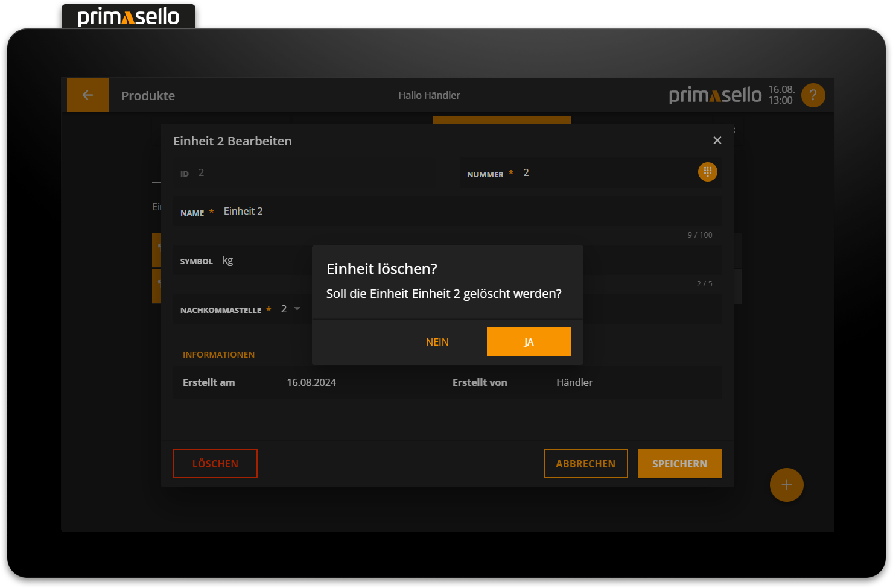
Task: Cancel editing via ABBRECHEN
Action: click(x=585, y=464)
